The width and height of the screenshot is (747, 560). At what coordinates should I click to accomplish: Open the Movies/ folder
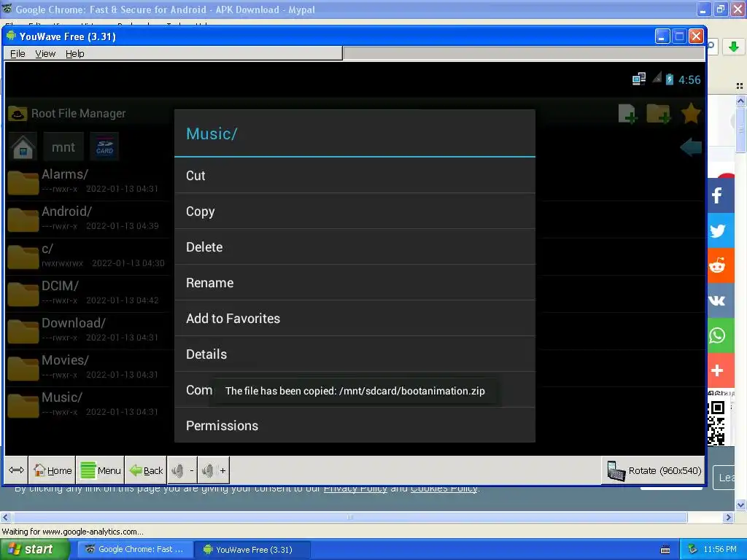click(88, 367)
